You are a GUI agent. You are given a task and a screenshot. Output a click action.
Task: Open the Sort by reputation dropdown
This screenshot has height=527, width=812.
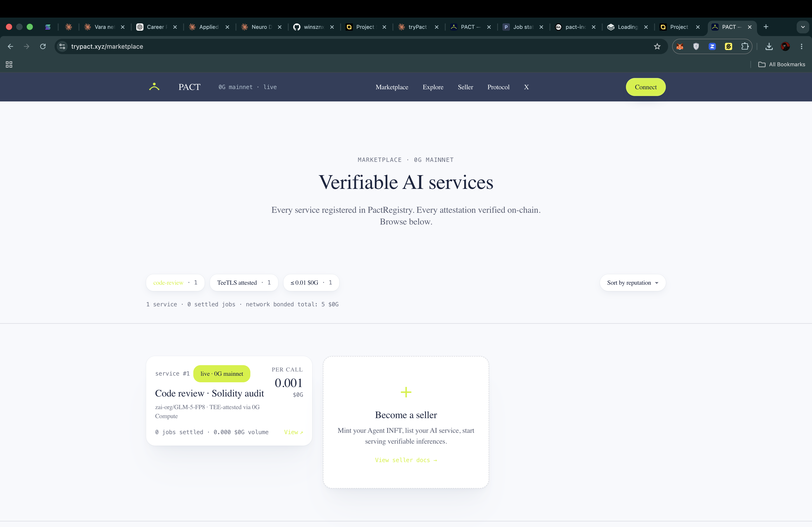(632, 283)
